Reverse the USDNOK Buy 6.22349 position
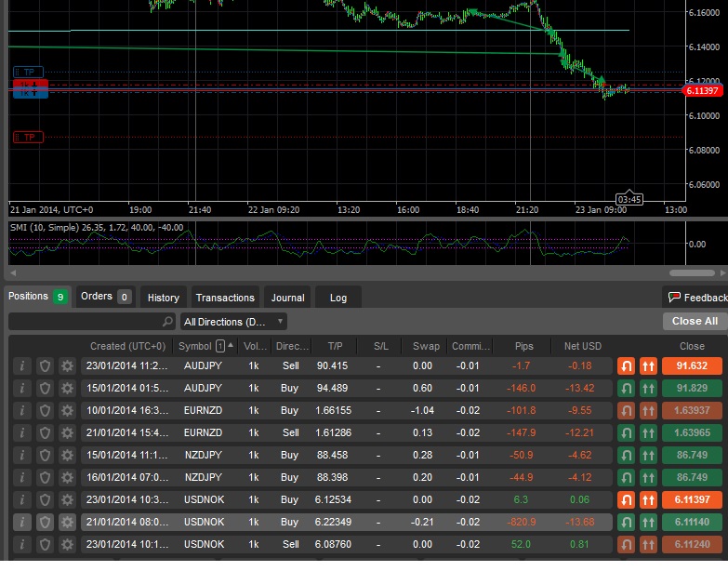 626,522
